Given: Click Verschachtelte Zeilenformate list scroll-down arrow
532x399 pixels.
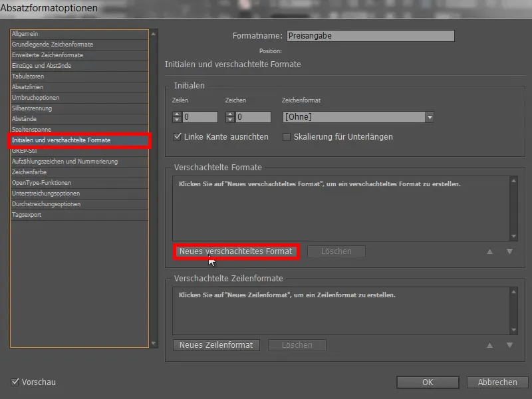Looking at the screenshot, I should tap(513, 330).
